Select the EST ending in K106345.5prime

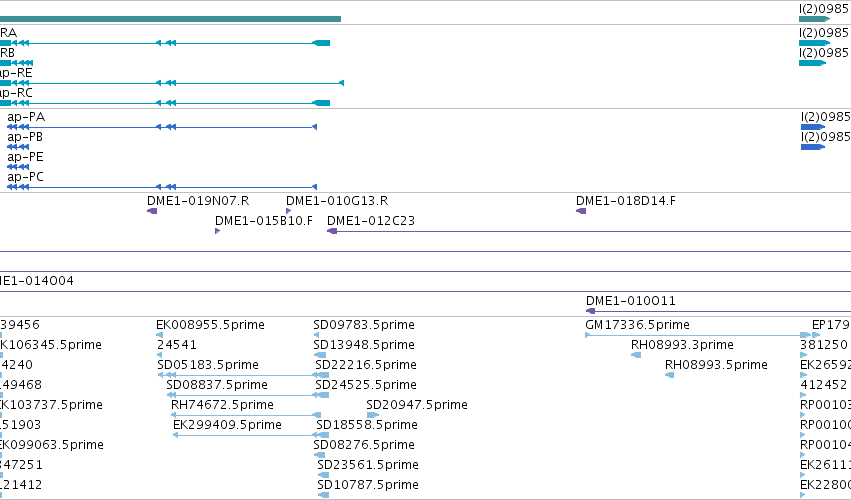click(x=50, y=345)
